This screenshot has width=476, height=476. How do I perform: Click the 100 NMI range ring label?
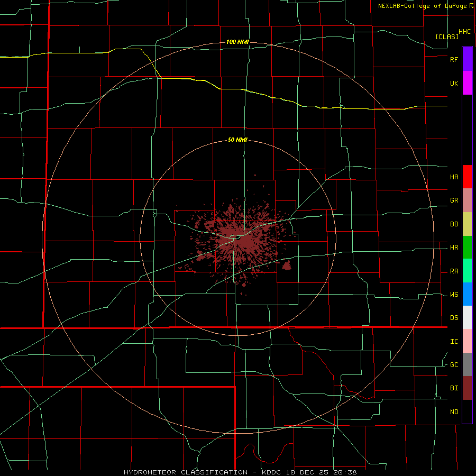[237, 42]
